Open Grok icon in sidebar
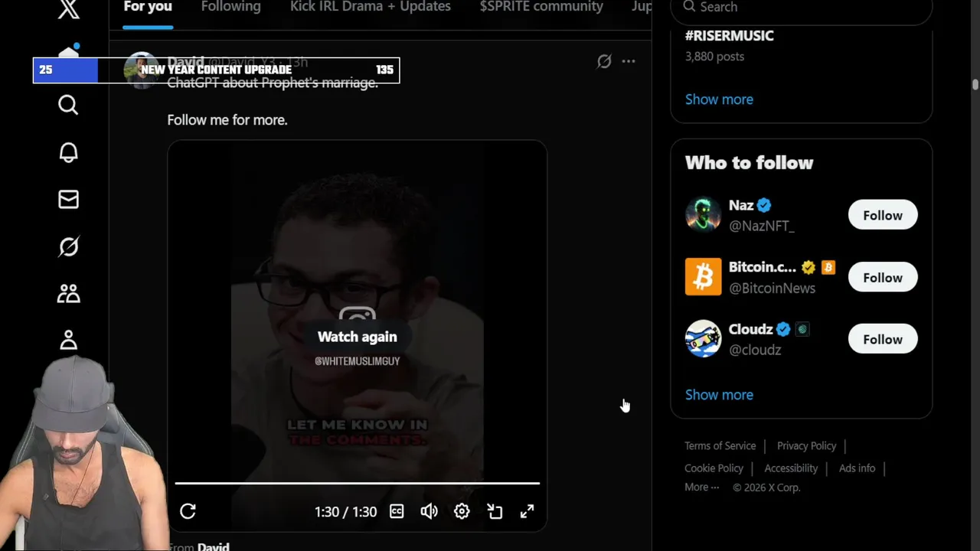This screenshot has height=551, width=980. tap(68, 246)
